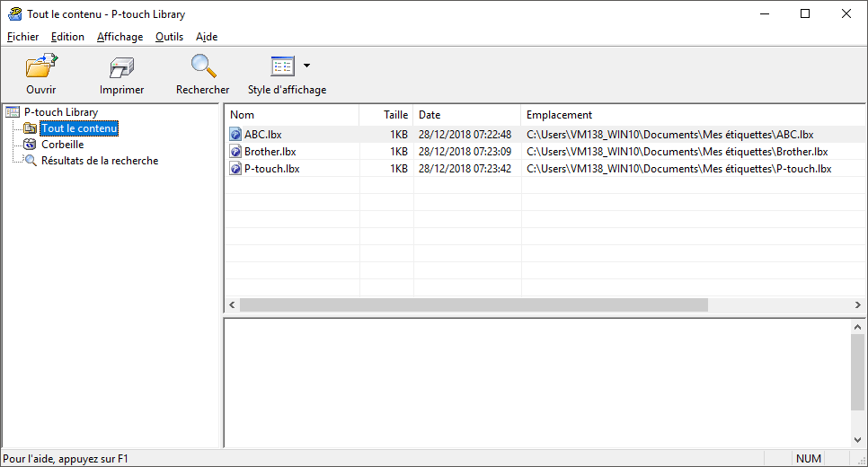This screenshot has height=467, width=868.
Task: Click the horizontal scrollbar left arrow
Action: coord(232,304)
